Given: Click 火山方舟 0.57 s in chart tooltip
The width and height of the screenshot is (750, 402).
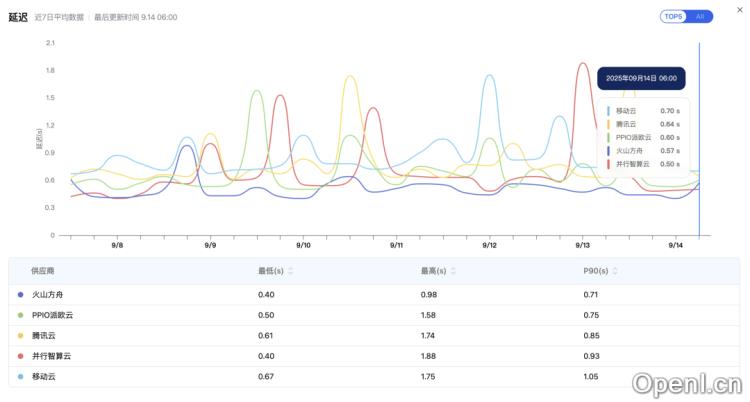Looking at the screenshot, I should (643, 151).
